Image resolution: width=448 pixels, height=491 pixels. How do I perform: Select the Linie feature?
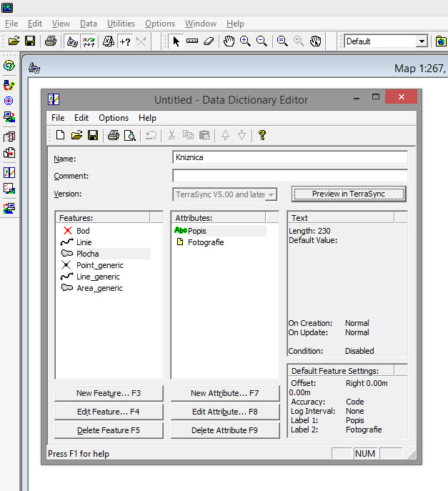(x=84, y=242)
